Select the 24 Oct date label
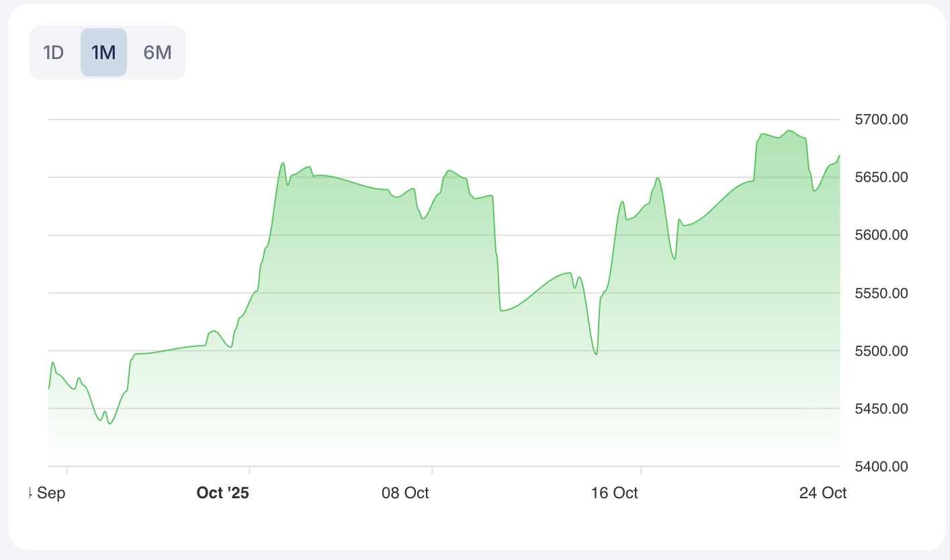Image resolution: width=950 pixels, height=560 pixels. pyautogui.click(x=822, y=493)
